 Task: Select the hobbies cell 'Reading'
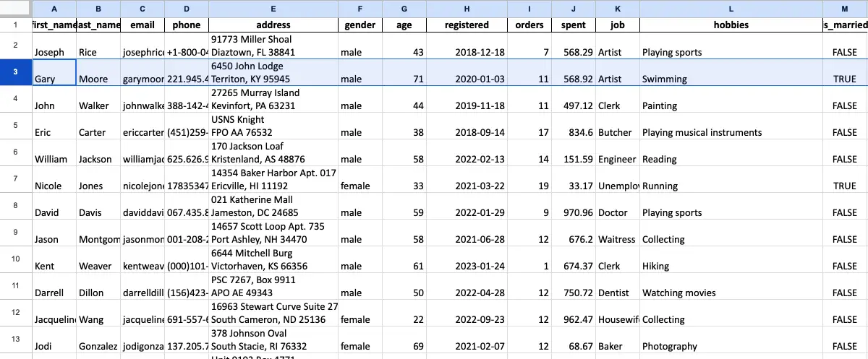pos(731,152)
